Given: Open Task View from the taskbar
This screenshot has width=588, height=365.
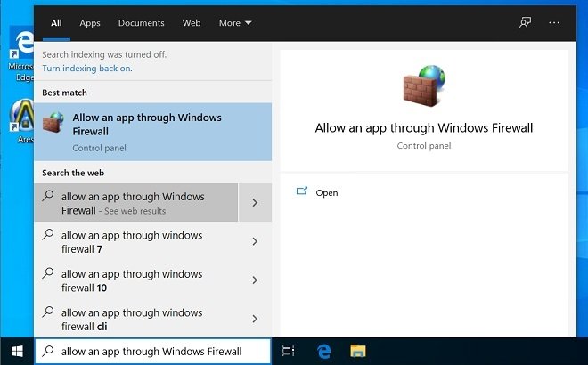Looking at the screenshot, I should pyautogui.click(x=288, y=351).
